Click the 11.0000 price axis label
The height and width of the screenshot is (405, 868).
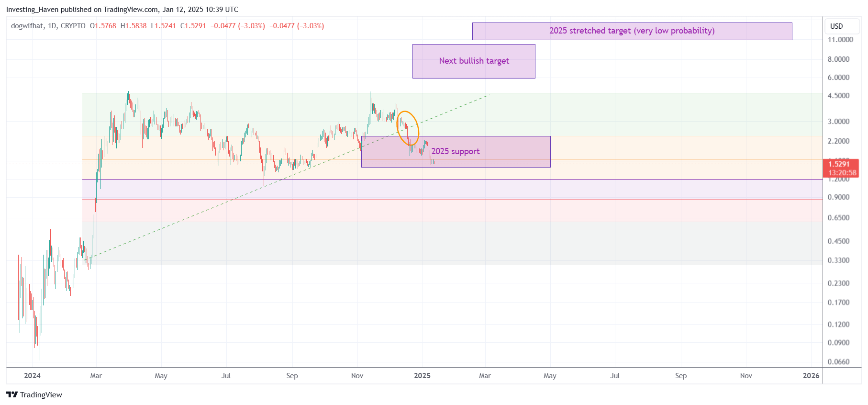click(840, 40)
